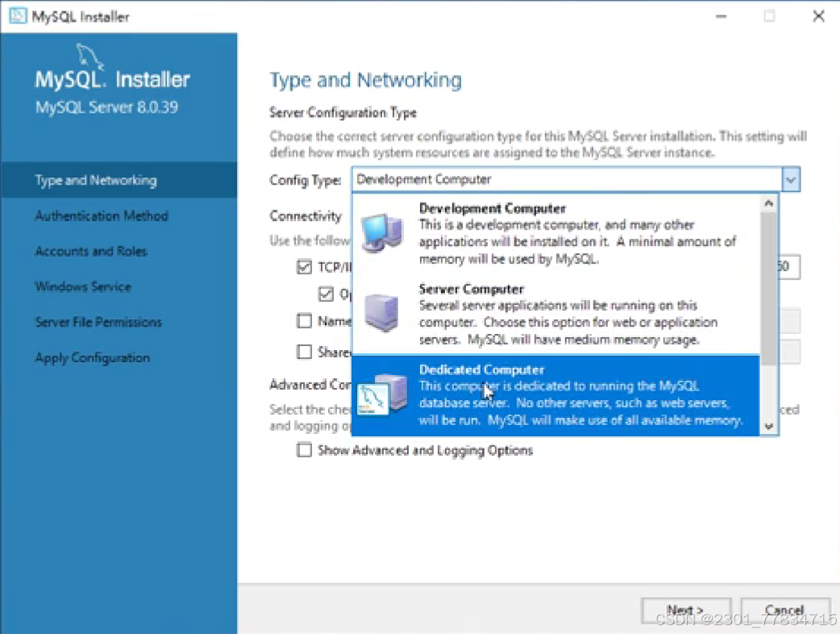Click the Type and Networking heading
The image size is (840, 634).
[x=365, y=80]
